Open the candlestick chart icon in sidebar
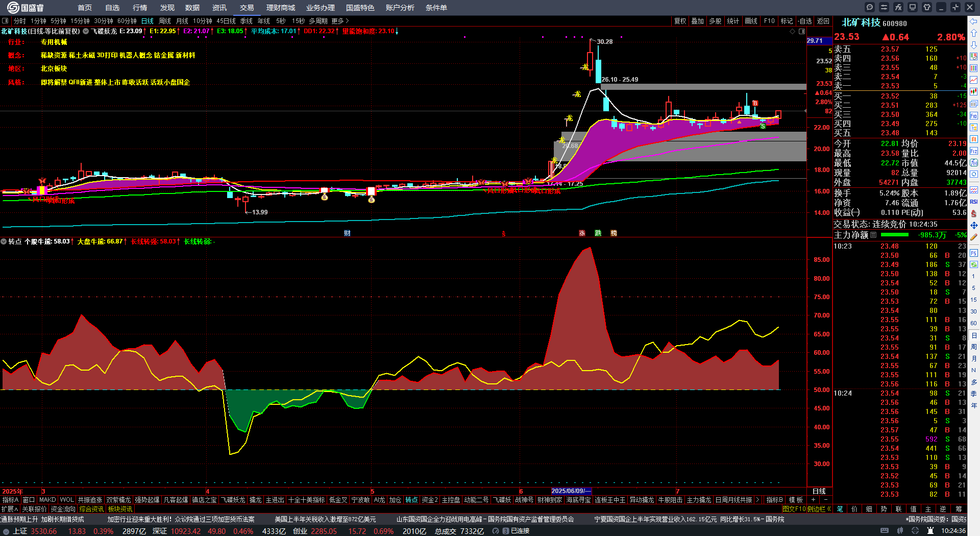Screen dimensions: 980x536 (974, 92)
